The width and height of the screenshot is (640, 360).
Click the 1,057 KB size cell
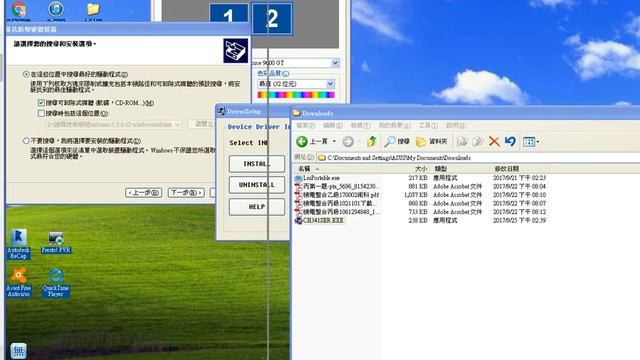[416, 195]
